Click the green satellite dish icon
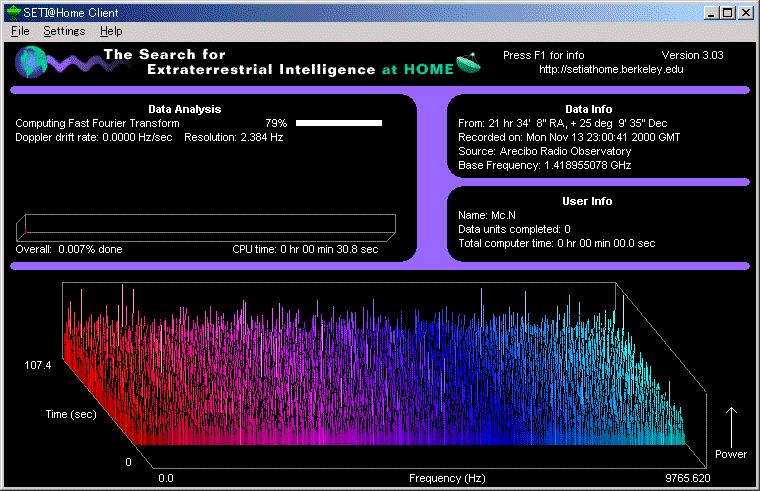 coord(469,63)
